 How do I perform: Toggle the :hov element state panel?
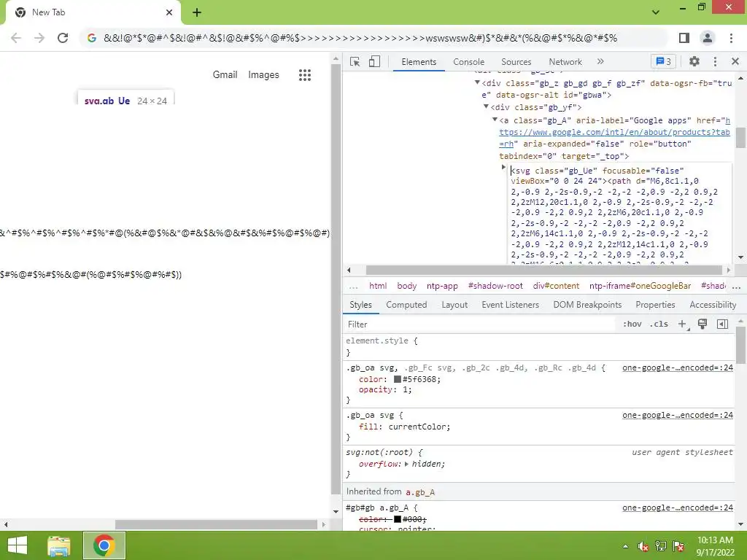(x=632, y=324)
